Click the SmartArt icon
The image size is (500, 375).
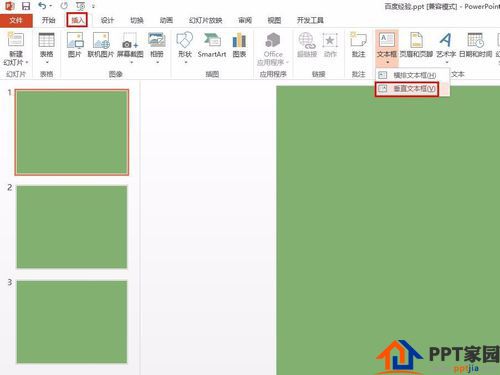coord(212,45)
